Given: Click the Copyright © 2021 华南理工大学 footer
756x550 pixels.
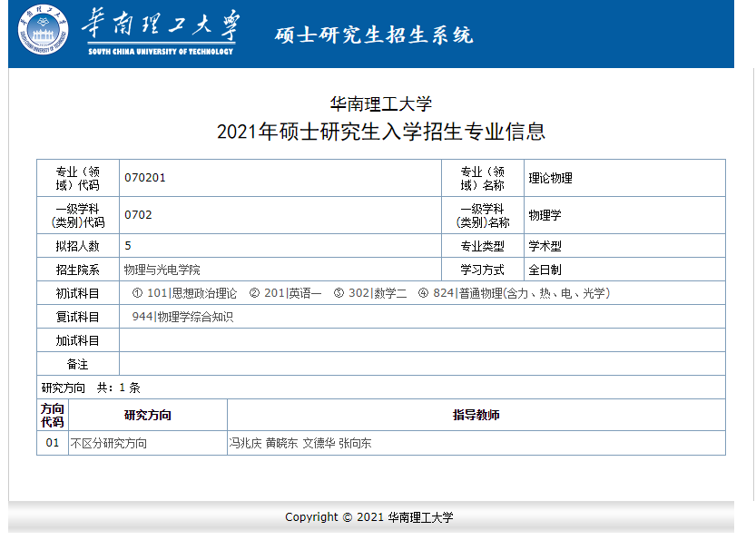Looking at the screenshot, I should (369, 517).
